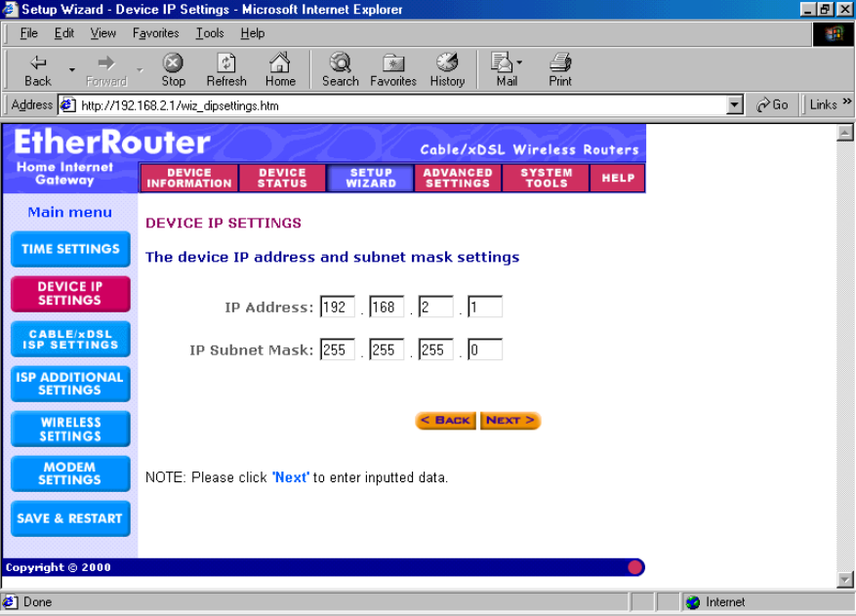This screenshot has height=616, width=856.
Task: Open the Search toolbar icon
Action: click(x=340, y=62)
